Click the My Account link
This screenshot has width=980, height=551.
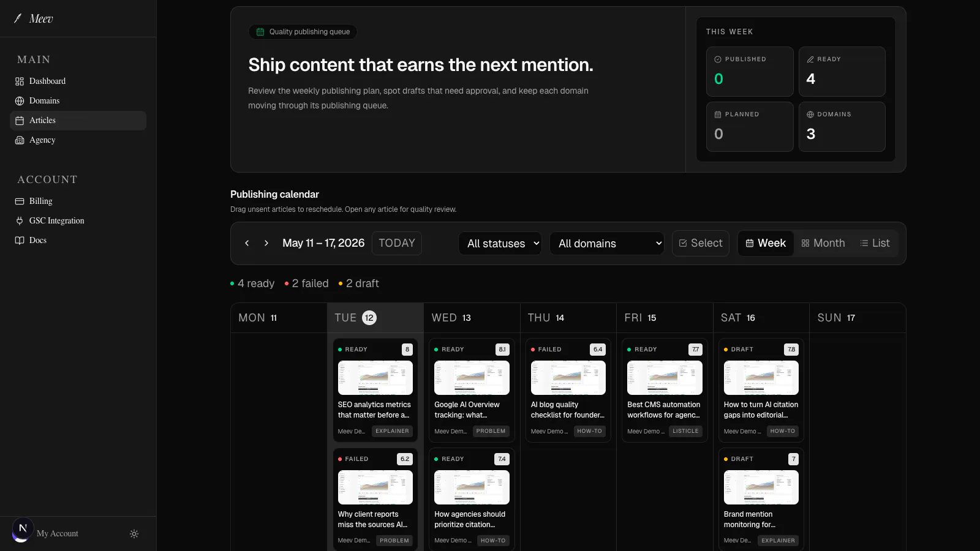(58, 534)
